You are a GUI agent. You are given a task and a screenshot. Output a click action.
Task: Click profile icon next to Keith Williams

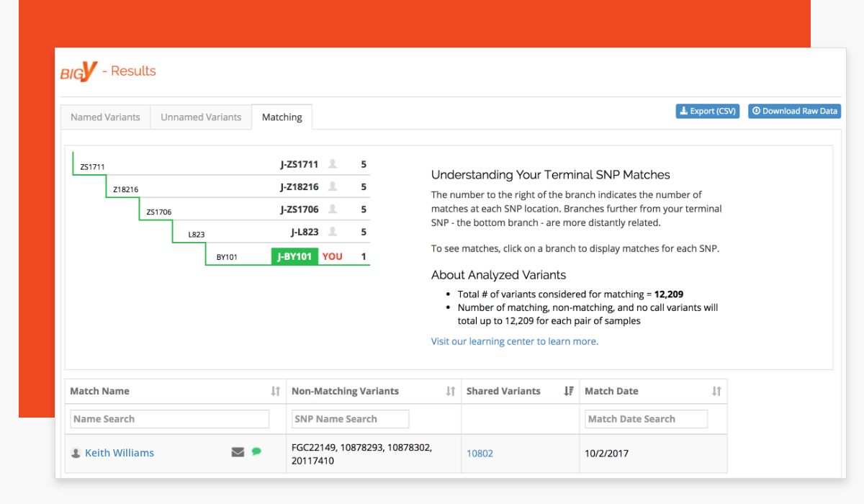click(x=76, y=453)
